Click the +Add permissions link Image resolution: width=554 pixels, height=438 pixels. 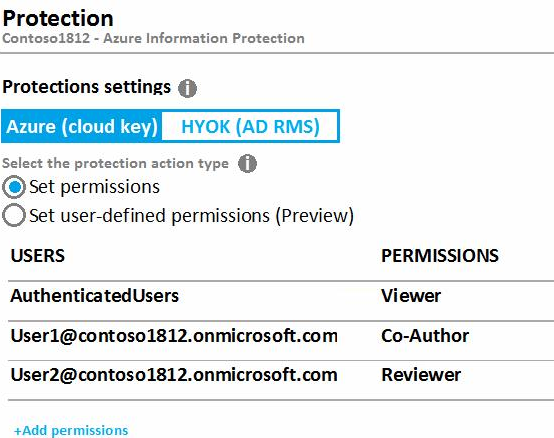pyautogui.click(x=71, y=431)
